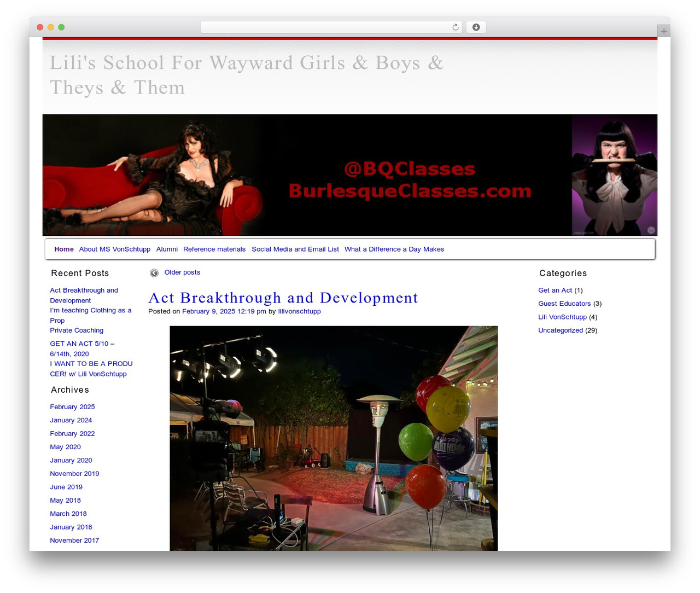
Task: Click the Older posts link
Action: tap(182, 272)
